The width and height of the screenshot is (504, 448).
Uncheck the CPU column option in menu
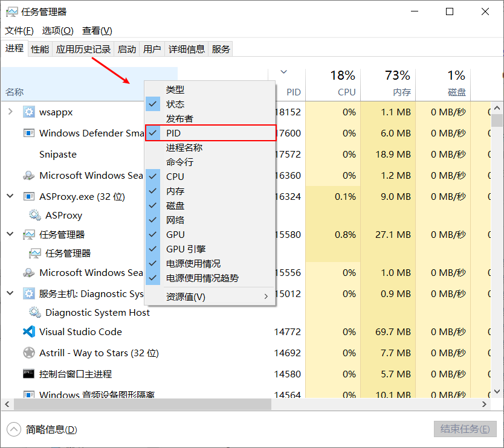pyautogui.click(x=210, y=176)
